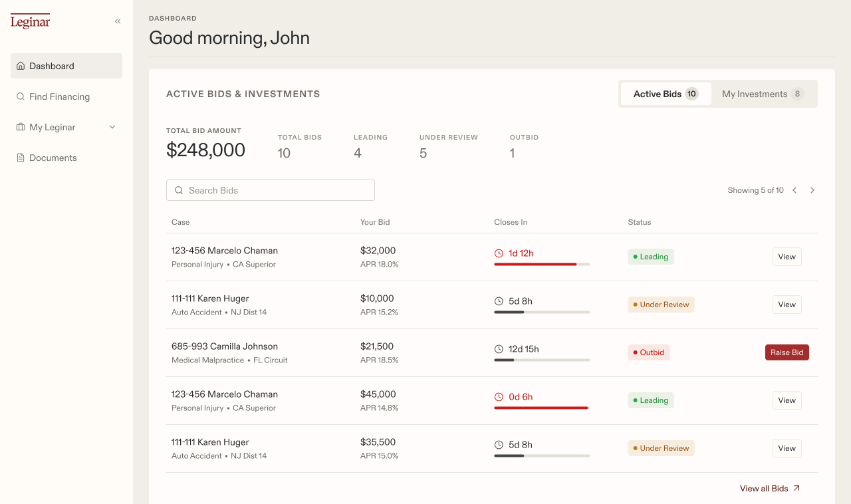Open Documents in the sidebar
The width and height of the screenshot is (851, 504).
point(66,158)
